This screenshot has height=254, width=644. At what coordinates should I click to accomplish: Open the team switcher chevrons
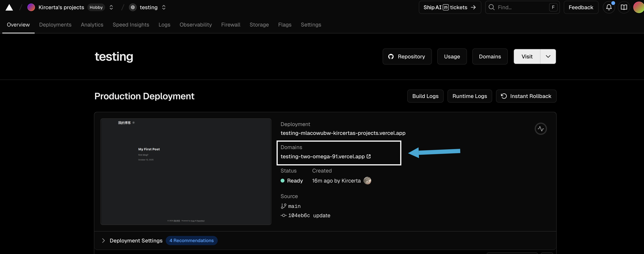(x=111, y=7)
